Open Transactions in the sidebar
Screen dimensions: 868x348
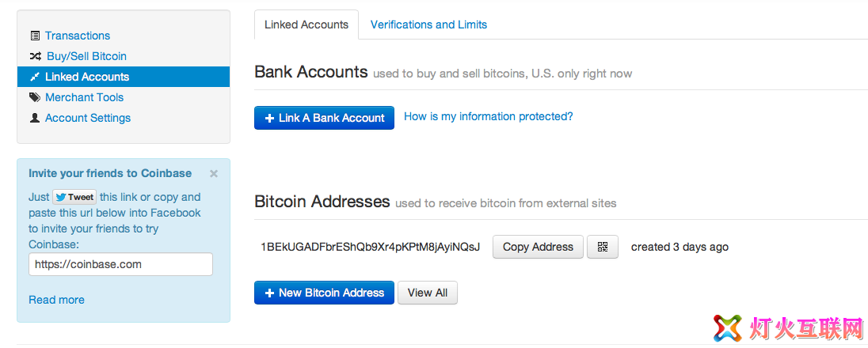coord(78,36)
